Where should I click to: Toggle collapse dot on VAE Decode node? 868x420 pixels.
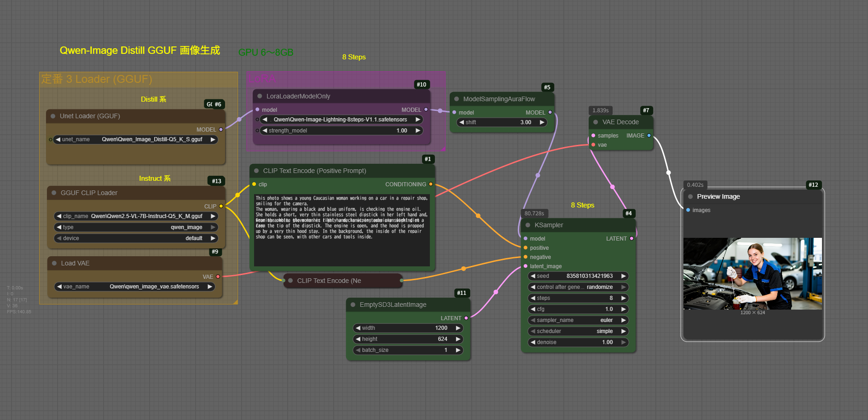point(596,122)
